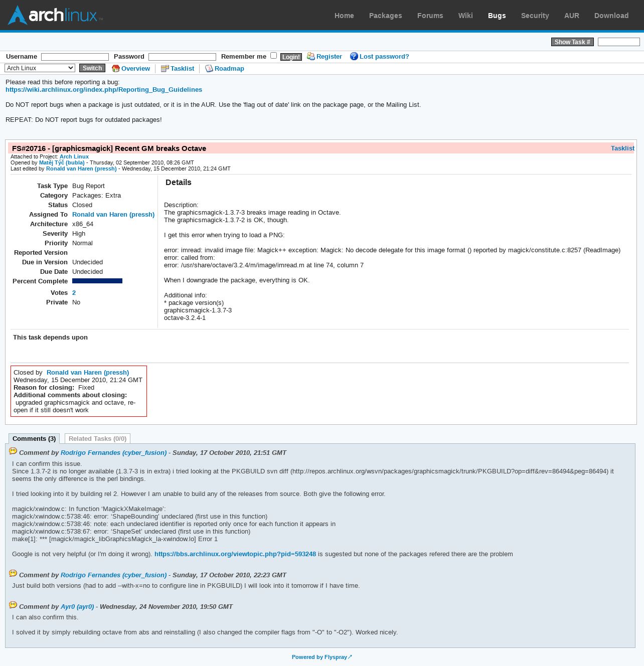644x666 pixels.
Task: Open the bbs.archlinux.org viewtopic link
Action: click(x=235, y=554)
